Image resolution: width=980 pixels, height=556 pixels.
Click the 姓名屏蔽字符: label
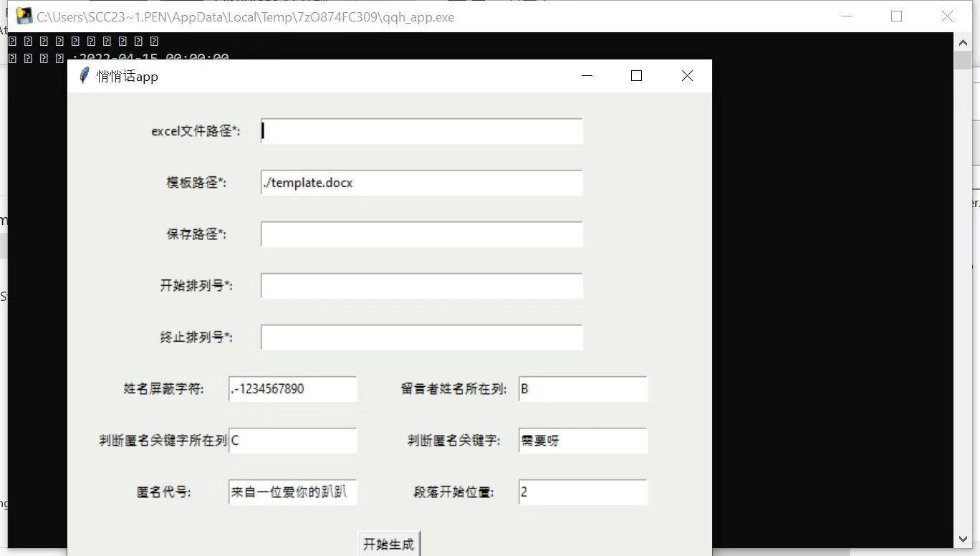pos(163,389)
